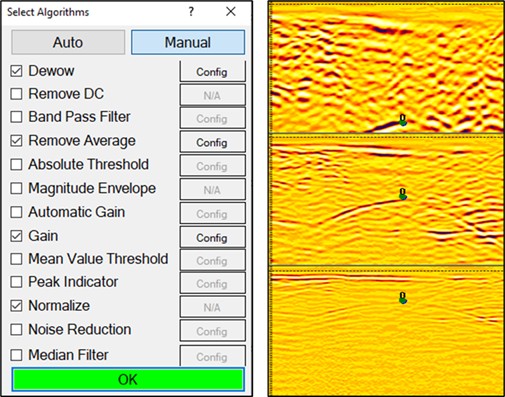Open Config for Remove Average
The height and width of the screenshot is (397, 505).
(x=213, y=142)
